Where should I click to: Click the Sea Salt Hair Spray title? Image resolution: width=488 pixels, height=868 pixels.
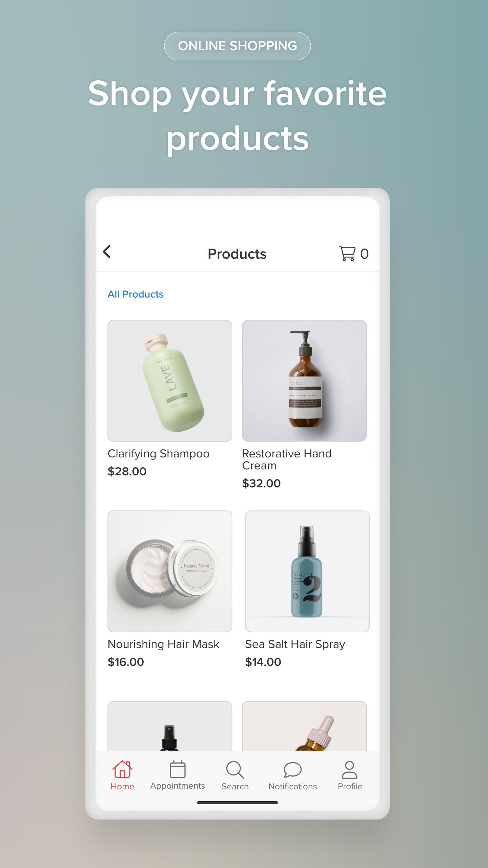295,644
